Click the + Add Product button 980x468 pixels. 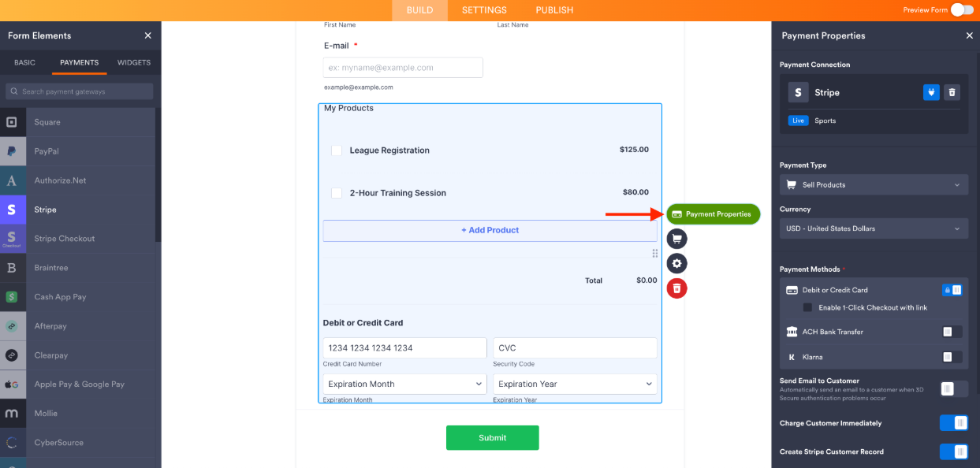pos(490,230)
